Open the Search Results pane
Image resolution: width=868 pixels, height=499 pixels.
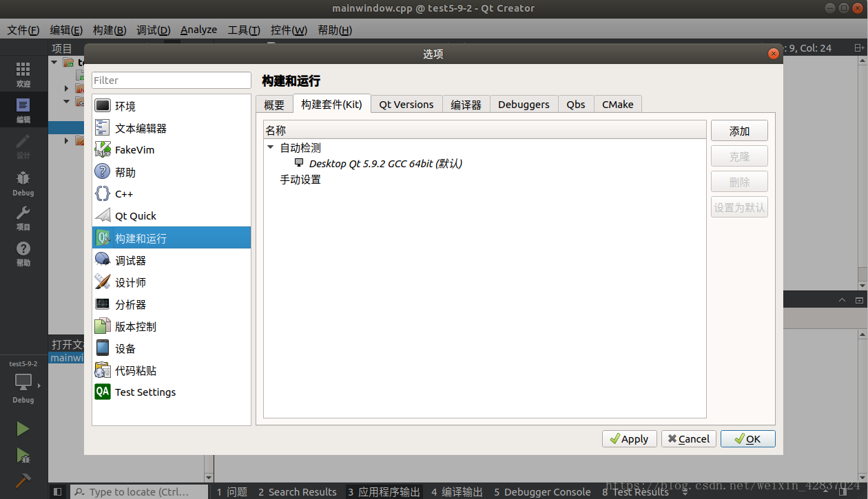click(298, 491)
